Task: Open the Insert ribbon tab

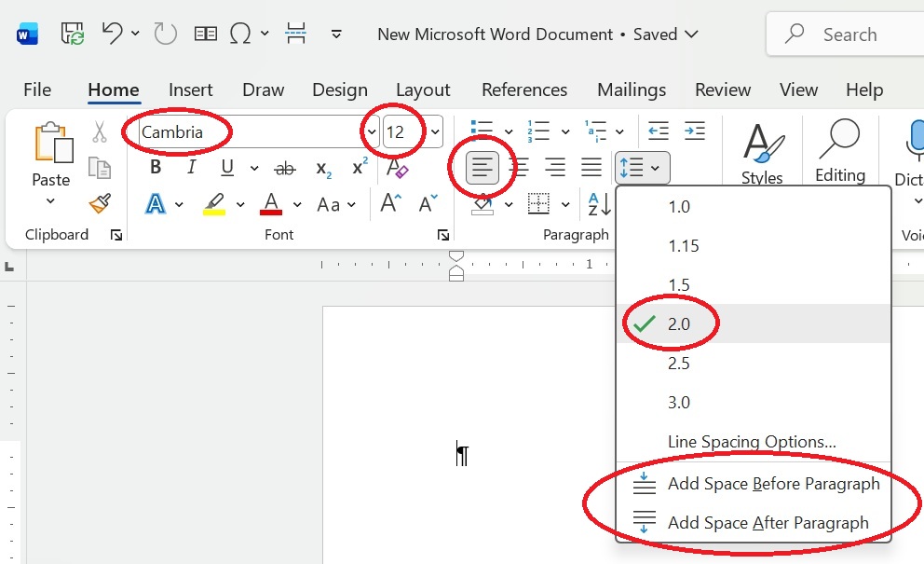Action: coord(190,90)
